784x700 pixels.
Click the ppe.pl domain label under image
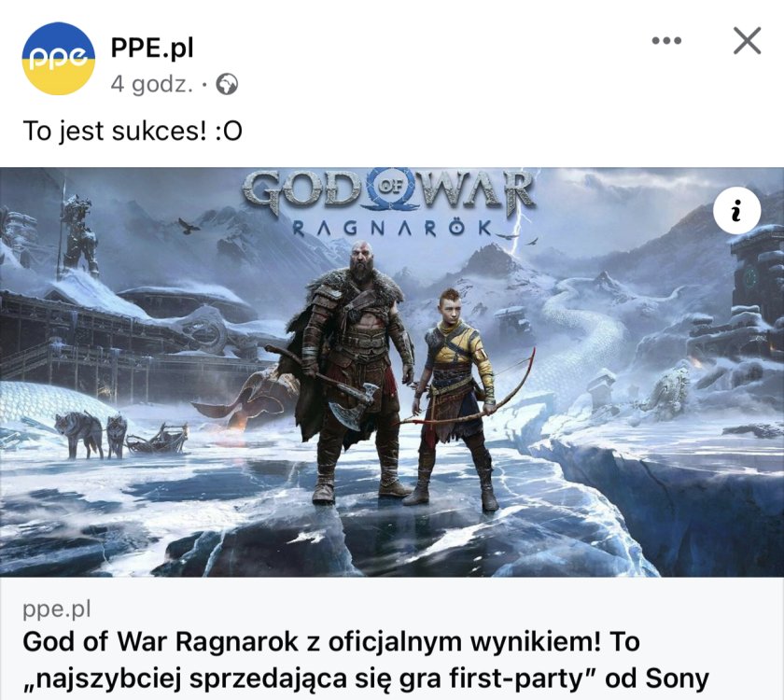pos(57,609)
